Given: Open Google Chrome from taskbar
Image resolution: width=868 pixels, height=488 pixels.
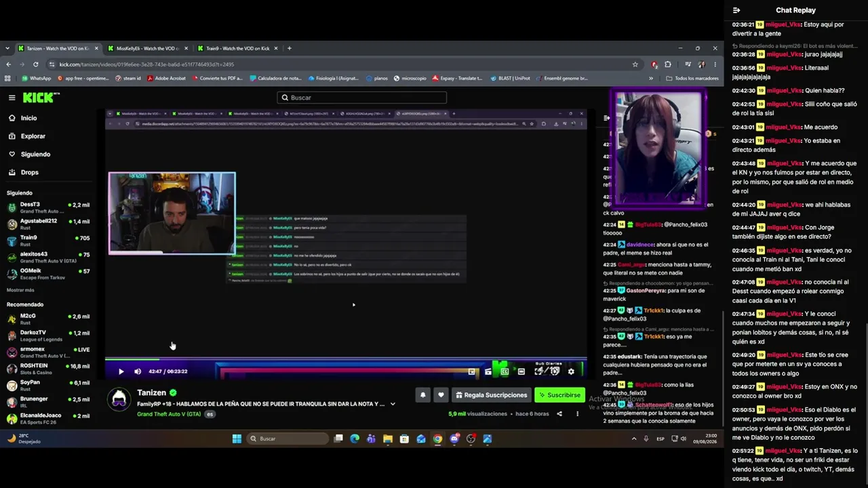Looking at the screenshot, I should 438,439.
